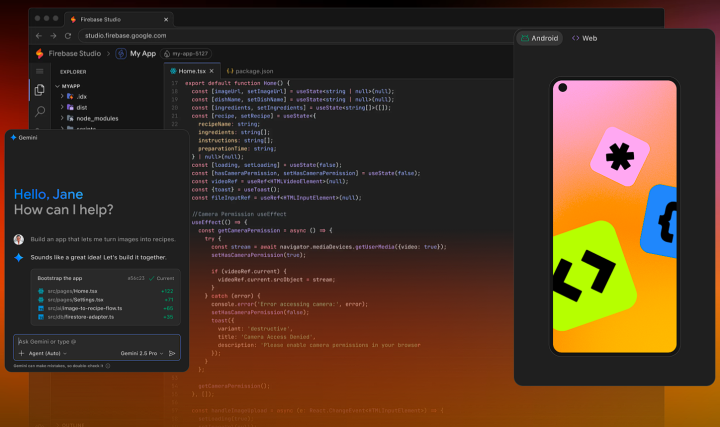720x427 pixels.
Task: Open the Agent (Auto) mode dropdown
Action: point(49,353)
